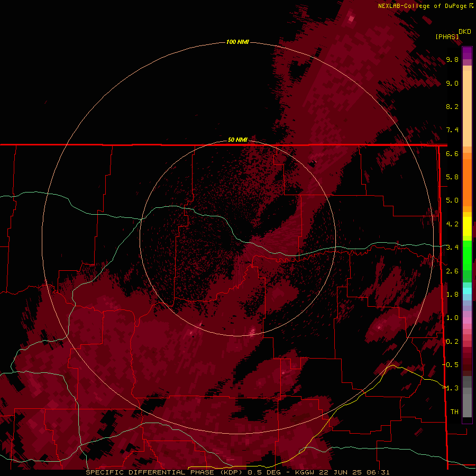Select the -0.5 value on color scale
This screenshot has width=476, height=476.
[x=451, y=365]
